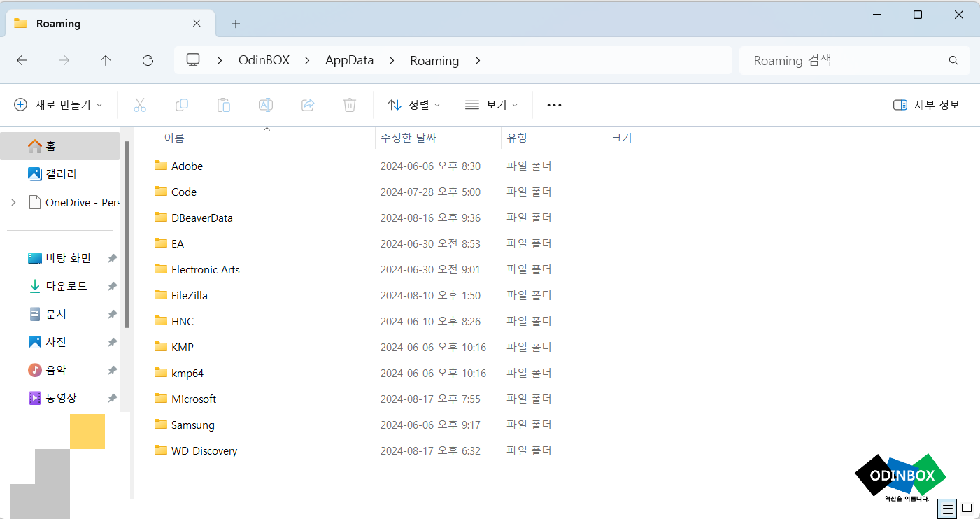Click the pin icon next to 다운로드
980x519 pixels.
112,286
